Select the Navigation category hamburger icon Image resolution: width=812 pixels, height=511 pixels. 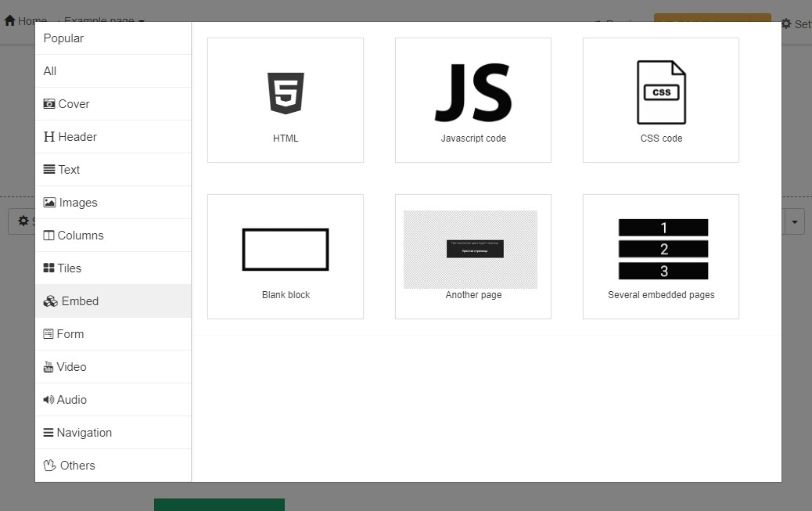click(49, 433)
